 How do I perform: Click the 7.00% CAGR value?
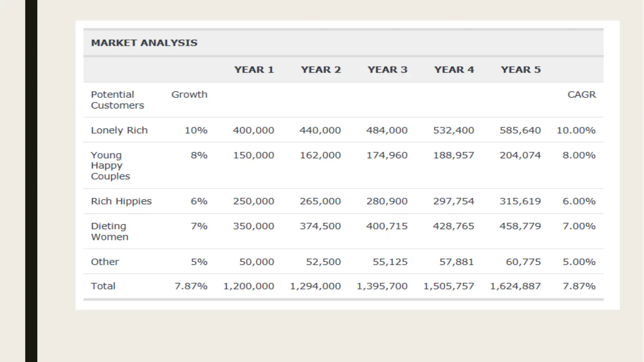tap(579, 226)
